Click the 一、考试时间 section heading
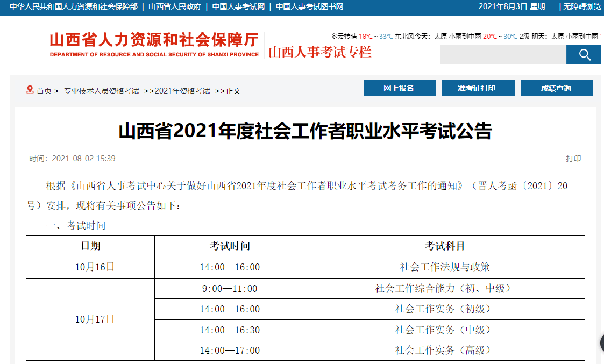604x364 pixels. coord(76,225)
